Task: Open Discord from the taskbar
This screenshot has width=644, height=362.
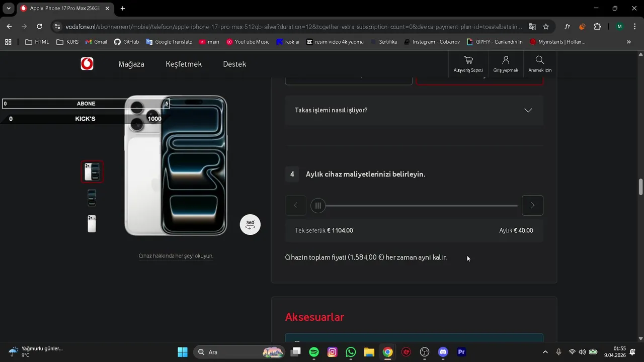Action: pos(443,352)
